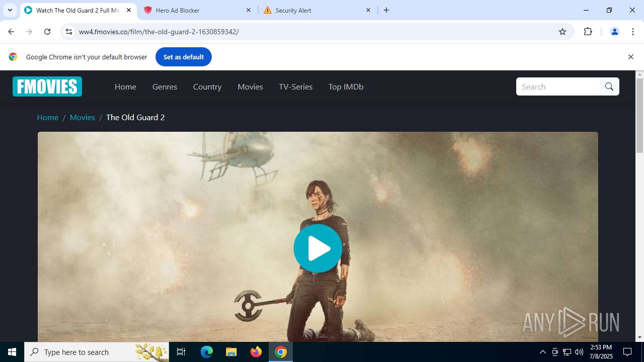The height and width of the screenshot is (362, 644).
Task: Click the scrollbar up arrow
Action: pyautogui.click(x=640, y=74)
